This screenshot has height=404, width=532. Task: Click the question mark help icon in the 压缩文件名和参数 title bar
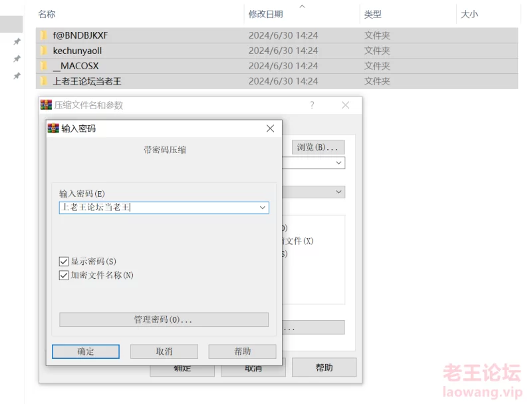point(312,105)
